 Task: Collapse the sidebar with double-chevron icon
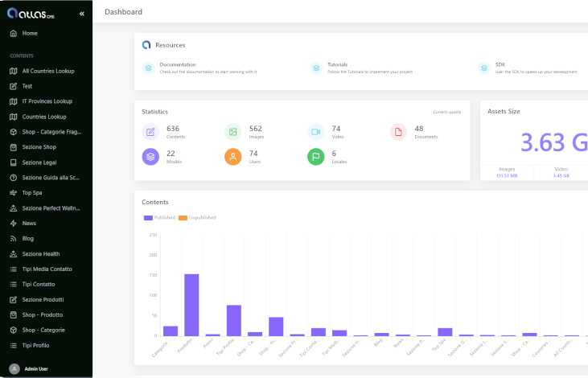[x=81, y=14]
